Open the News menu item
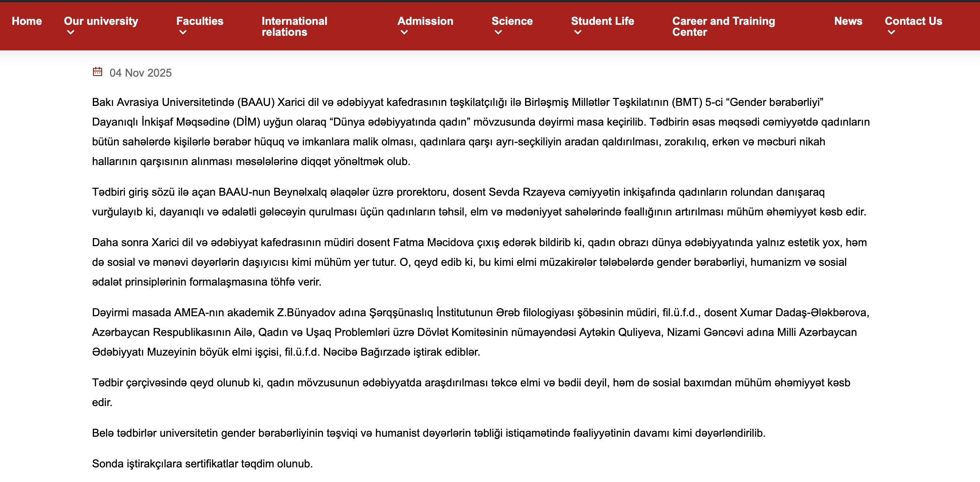 click(848, 21)
